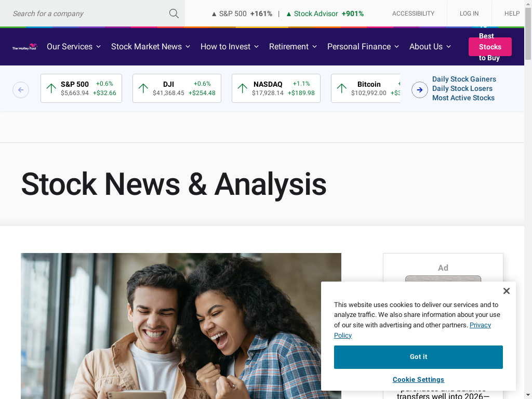Expand the Stock Market News menu
This screenshot has width=532, height=399.
(151, 46)
